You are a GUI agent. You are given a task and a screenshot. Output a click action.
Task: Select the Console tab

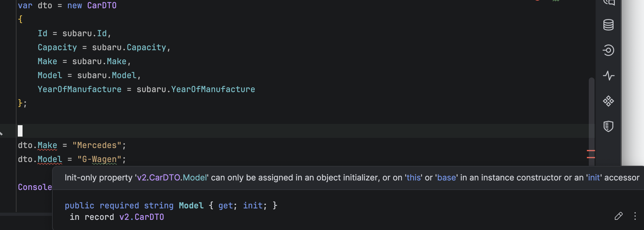tap(35, 187)
